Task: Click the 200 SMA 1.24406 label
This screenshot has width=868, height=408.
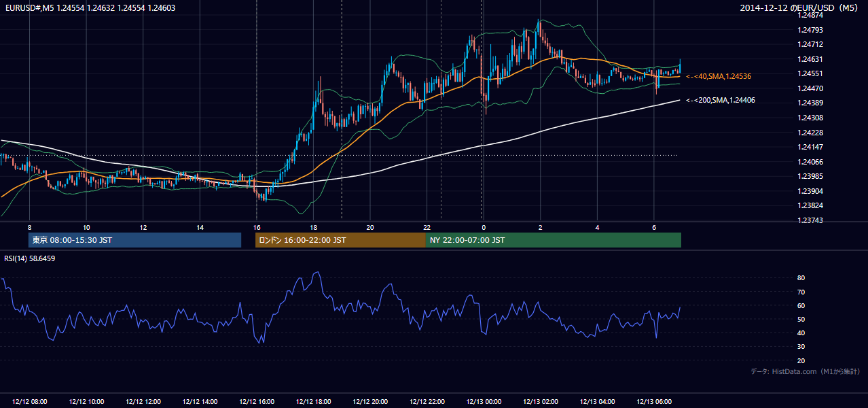Action: click(x=721, y=100)
